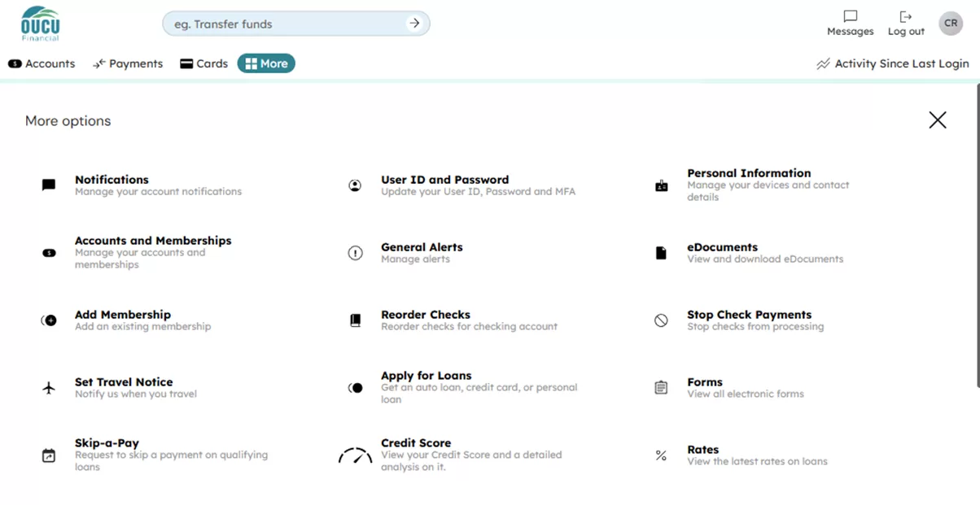
Task: Click the search field with Transfer funds hint
Action: pyautogui.click(x=285, y=24)
